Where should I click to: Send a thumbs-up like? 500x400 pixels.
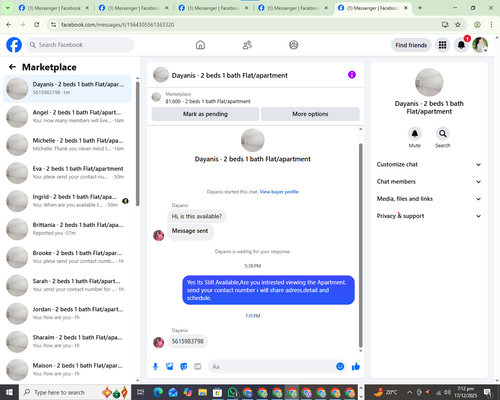coord(356,367)
